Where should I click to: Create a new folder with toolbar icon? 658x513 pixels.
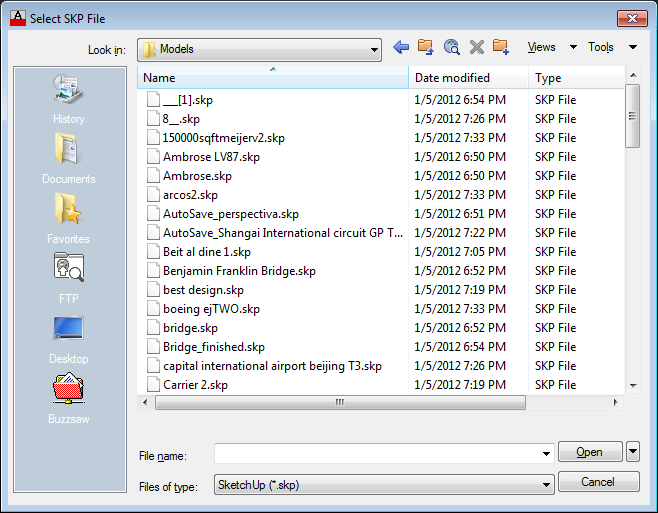pos(501,47)
